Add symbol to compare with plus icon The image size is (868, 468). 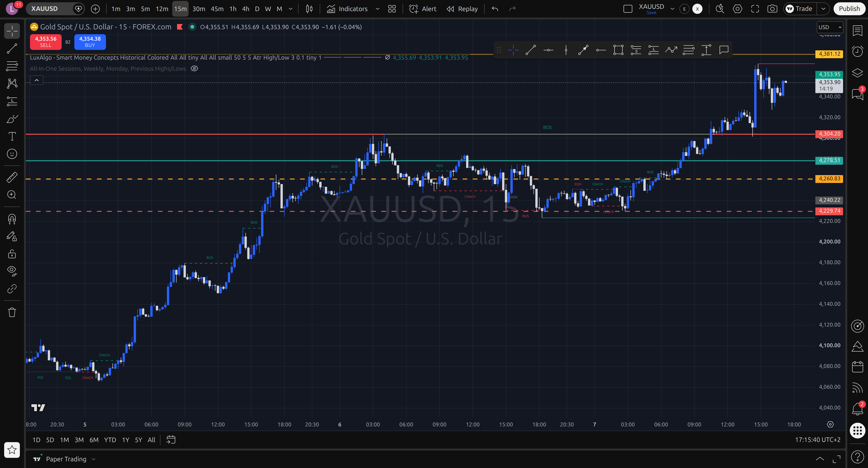click(x=95, y=9)
